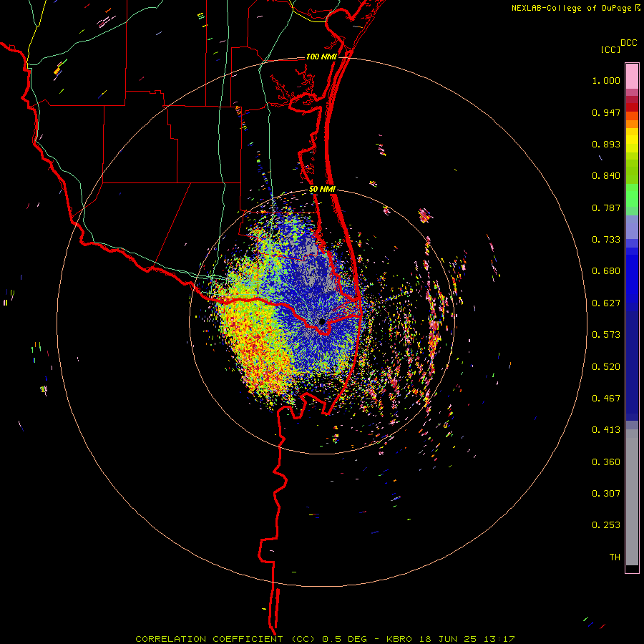Click the 0.360 scale value

(x=606, y=462)
